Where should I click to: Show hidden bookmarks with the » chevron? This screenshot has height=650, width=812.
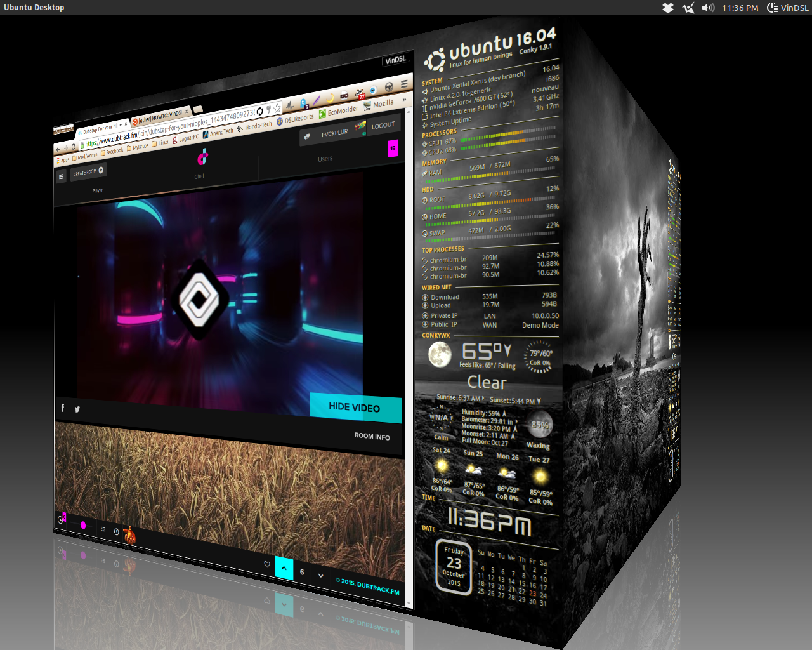pos(404,100)
